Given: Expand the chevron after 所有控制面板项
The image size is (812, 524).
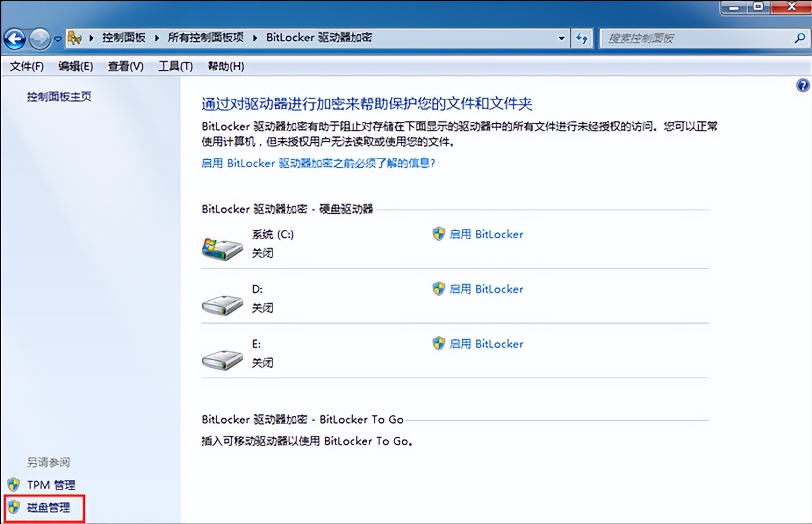Looking at the screenshot, I should tap(254, 37).
